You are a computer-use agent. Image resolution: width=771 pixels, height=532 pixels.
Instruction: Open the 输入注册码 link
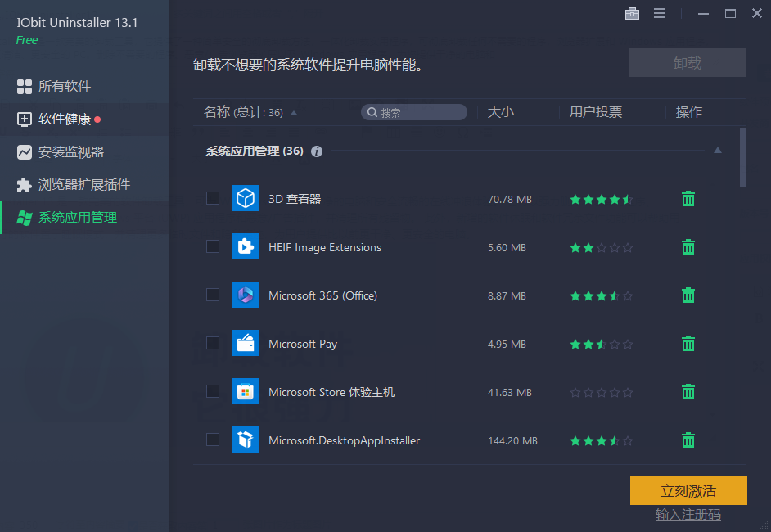[x=688, y=514]
